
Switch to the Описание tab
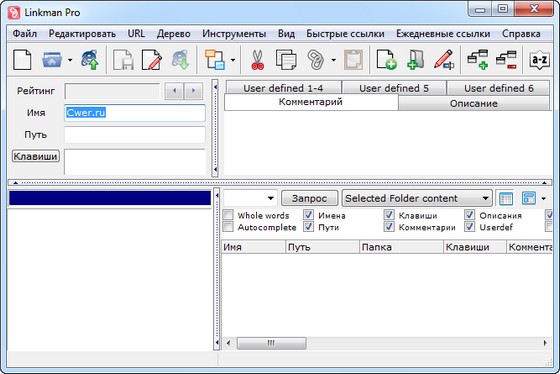[x=474, y=104]
